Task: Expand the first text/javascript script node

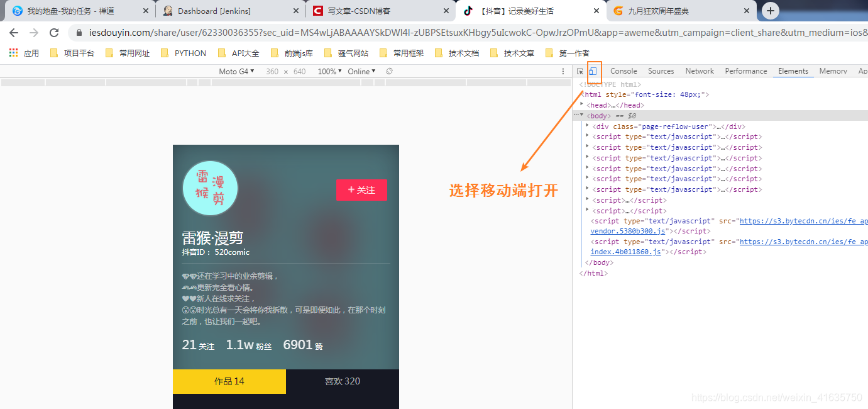Action: pos(588,137)
